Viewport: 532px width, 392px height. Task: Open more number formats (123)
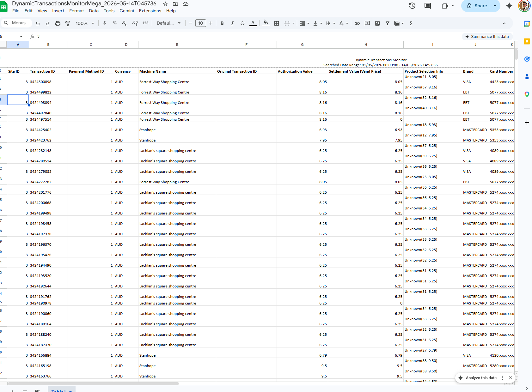[145, 23]
